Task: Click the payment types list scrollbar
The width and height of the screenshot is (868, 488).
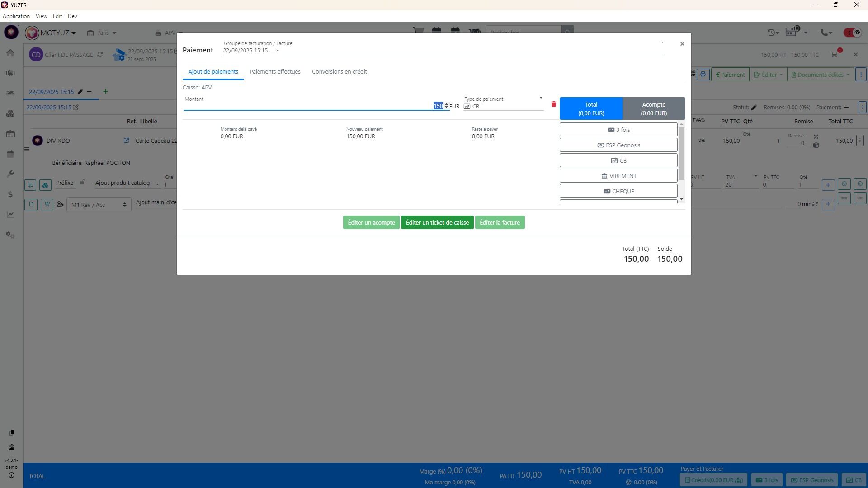Action: (x=681, y=154)
